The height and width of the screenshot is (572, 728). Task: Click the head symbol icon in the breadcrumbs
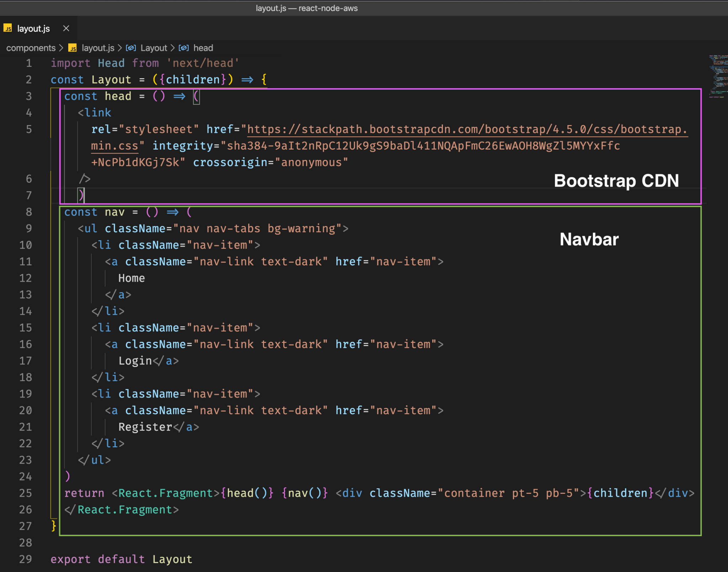(x=184, y=48)
